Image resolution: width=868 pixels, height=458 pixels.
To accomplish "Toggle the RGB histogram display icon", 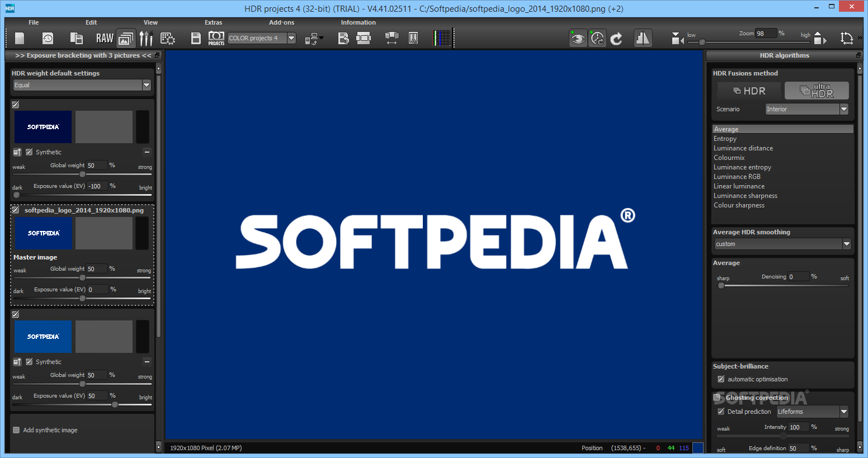I will tap(442, 38).
